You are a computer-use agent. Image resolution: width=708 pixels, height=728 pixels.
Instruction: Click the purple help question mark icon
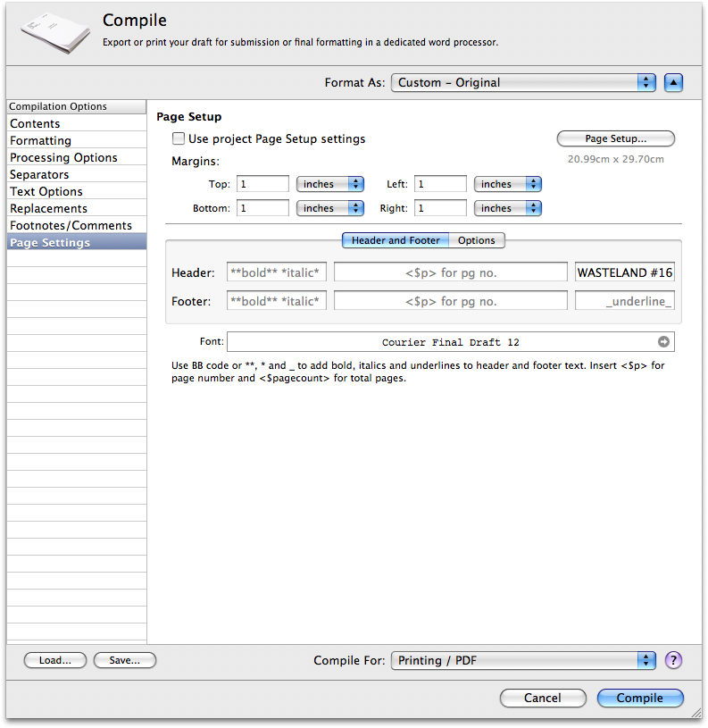click(674, 660)
